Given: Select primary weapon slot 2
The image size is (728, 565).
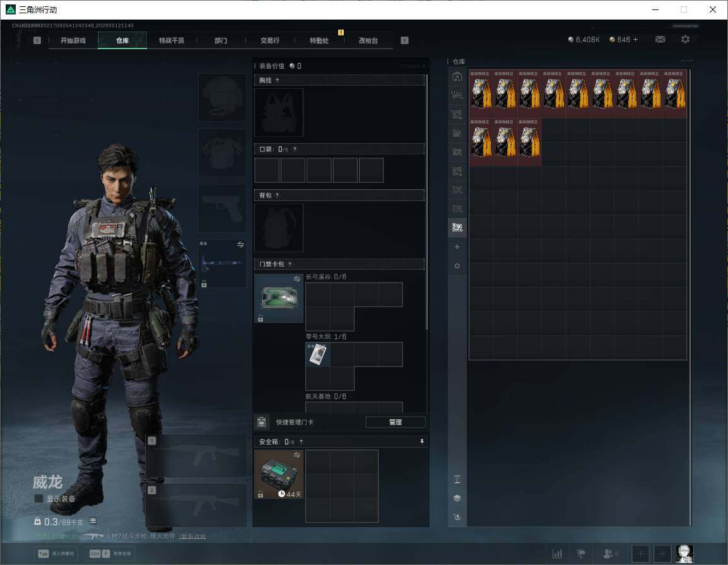Looking at the screenshot, I should tap(196, 504).
